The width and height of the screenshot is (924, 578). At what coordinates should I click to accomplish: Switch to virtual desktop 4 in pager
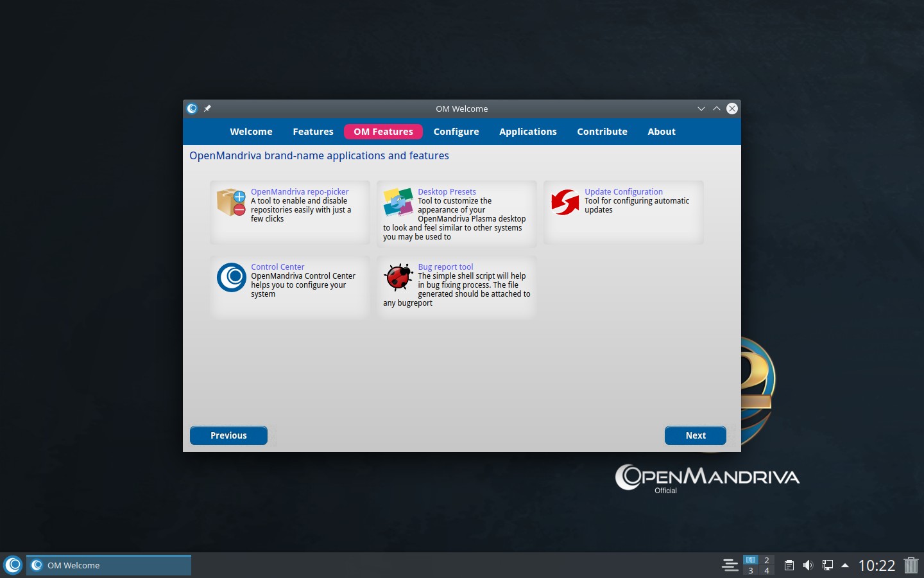click(767, 570)
